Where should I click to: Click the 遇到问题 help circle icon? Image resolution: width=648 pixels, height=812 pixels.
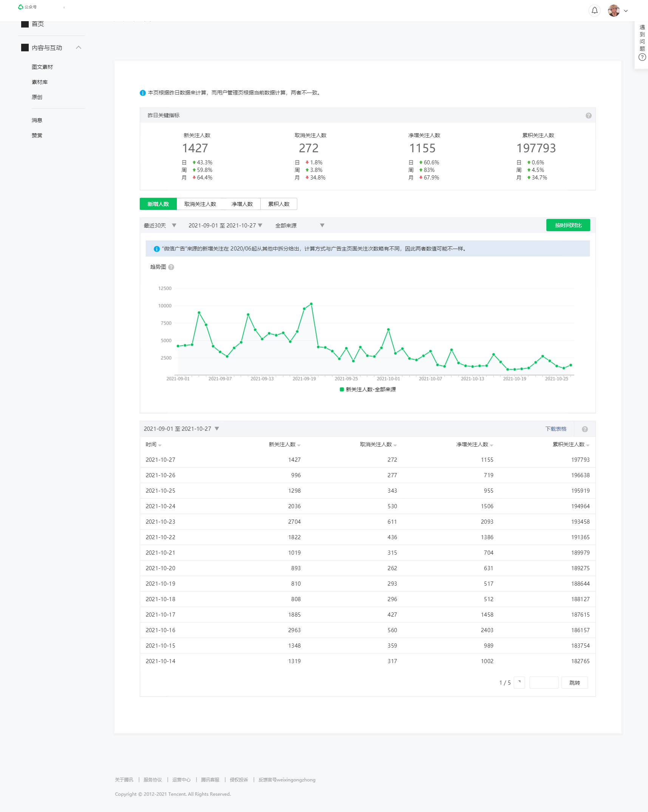tap(642, 57)
